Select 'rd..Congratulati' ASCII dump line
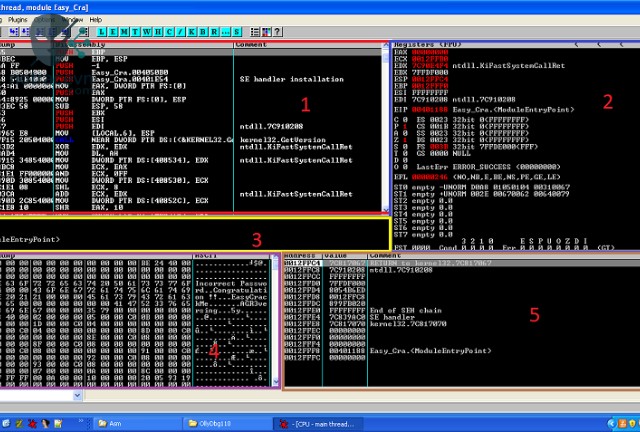 [231, 290]
